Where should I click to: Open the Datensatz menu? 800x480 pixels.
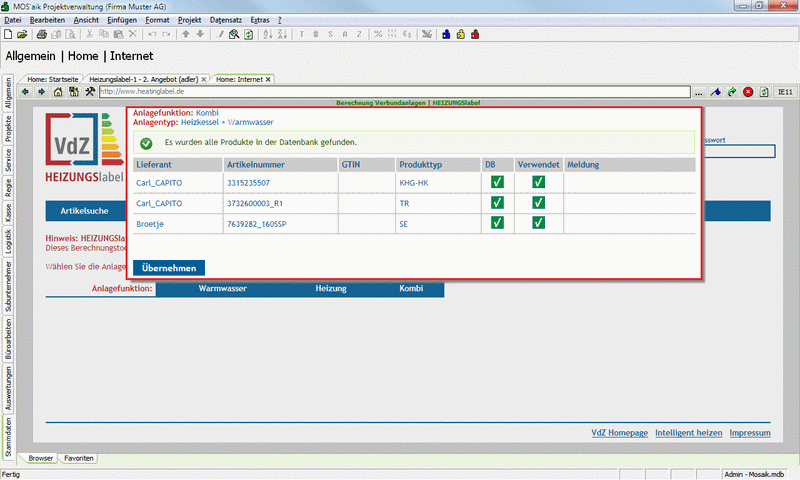click(226, 20)
